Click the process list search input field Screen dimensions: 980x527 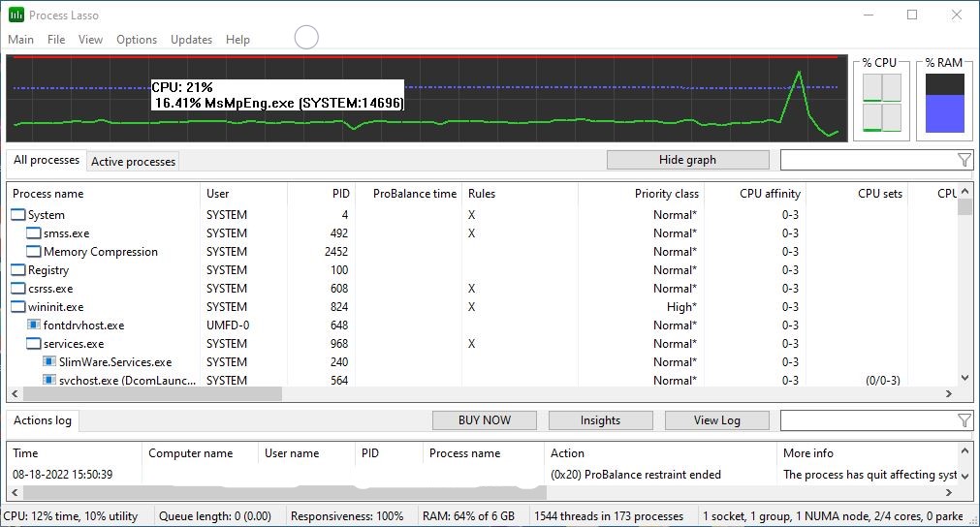[x=869, y=160]
